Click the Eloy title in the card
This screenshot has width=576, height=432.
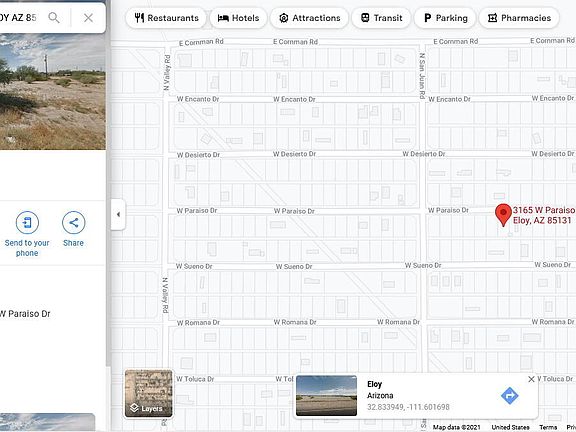(x=374, y=384)
